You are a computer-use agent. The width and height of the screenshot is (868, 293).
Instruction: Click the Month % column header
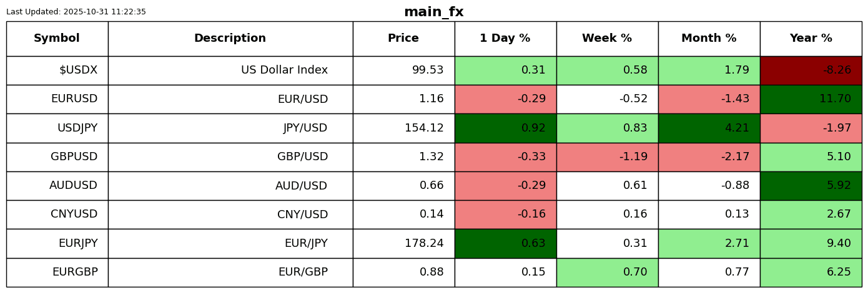point(709,39)
